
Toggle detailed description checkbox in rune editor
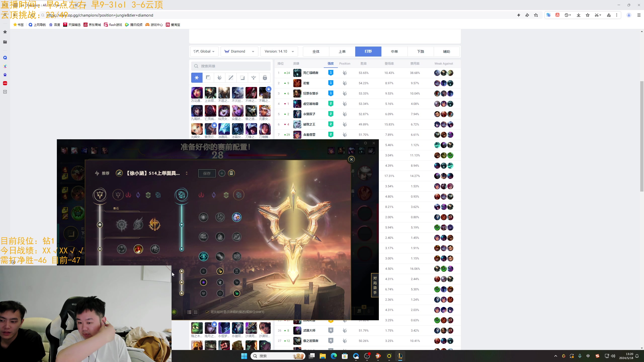(x=207, y=312)
